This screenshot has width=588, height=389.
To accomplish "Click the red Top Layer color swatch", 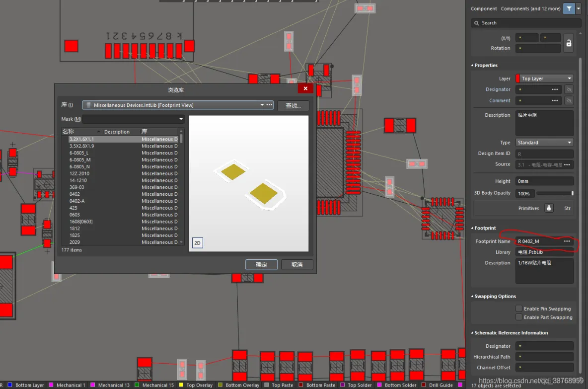I will point(518,79).
